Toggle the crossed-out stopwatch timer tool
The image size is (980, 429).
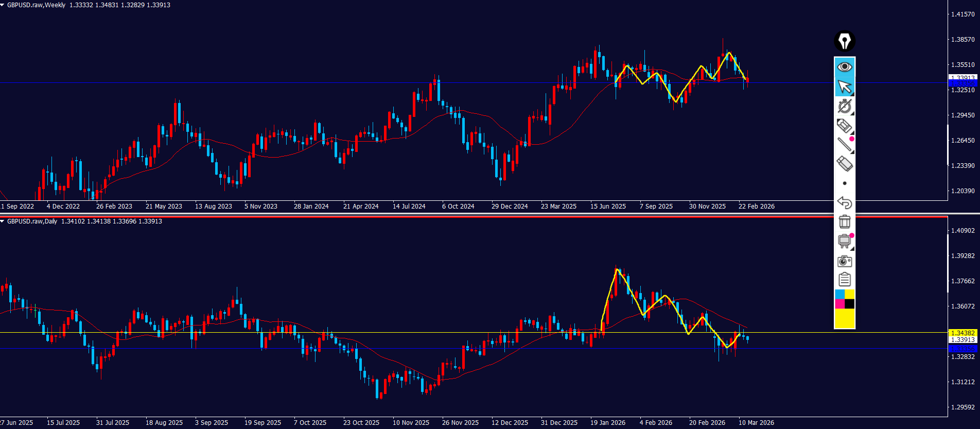844,106
